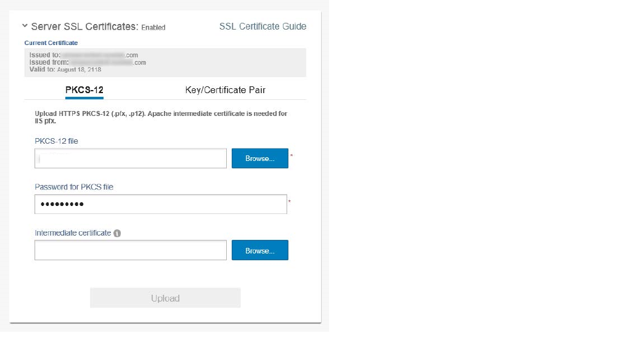Switch to the Key/Certificate Pair tab
The height and width of the screenshot is (362, 644).
[225, 90]
